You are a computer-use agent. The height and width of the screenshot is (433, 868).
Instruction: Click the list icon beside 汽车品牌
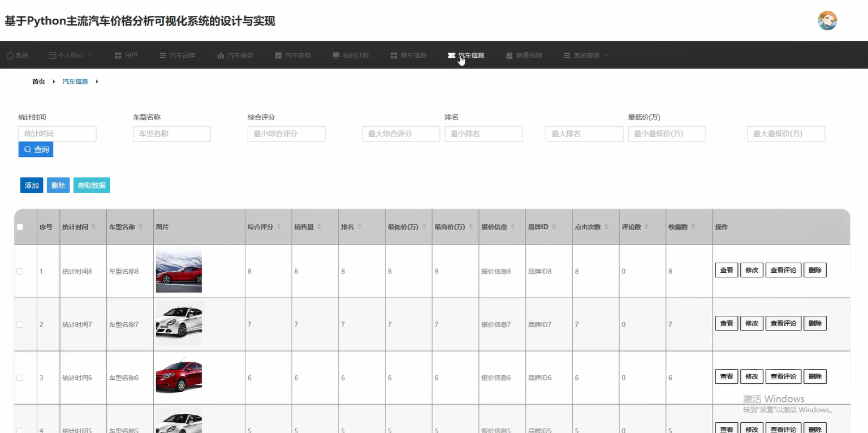(163, 55)
